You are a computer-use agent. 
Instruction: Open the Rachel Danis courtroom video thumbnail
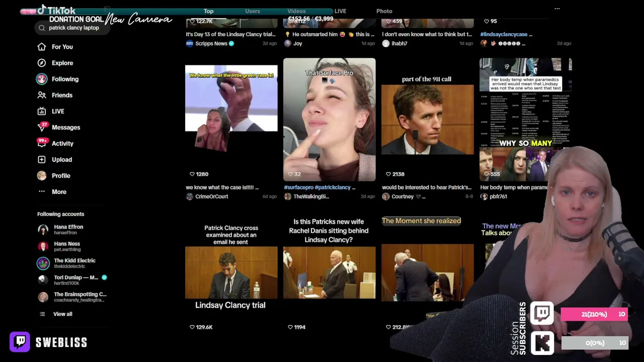330,273
